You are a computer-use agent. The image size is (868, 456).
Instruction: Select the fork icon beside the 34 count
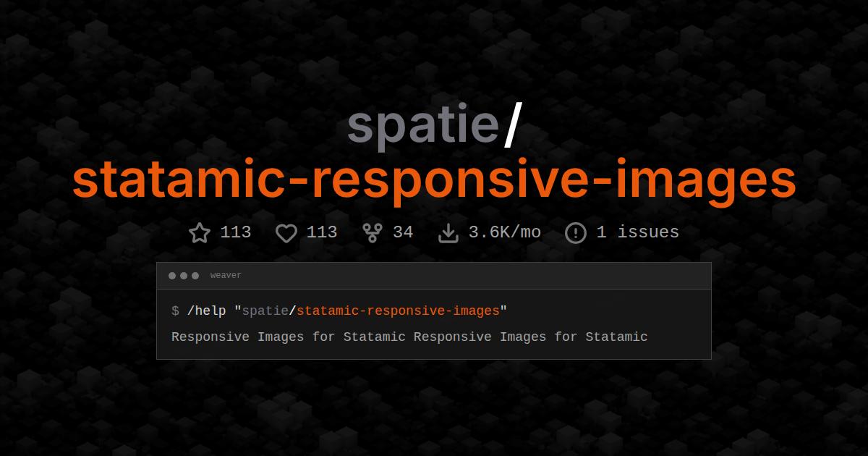pyautogui.click(x=372, y=232)
